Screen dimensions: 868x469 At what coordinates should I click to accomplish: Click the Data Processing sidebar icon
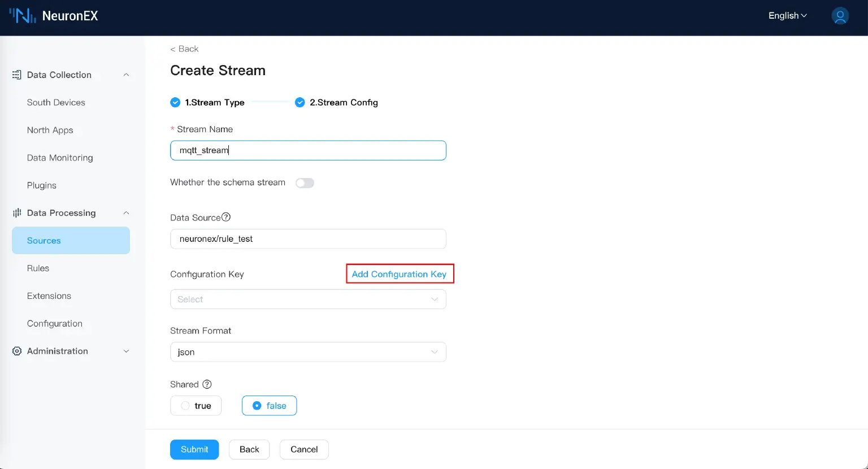click(x=16, y=212)
